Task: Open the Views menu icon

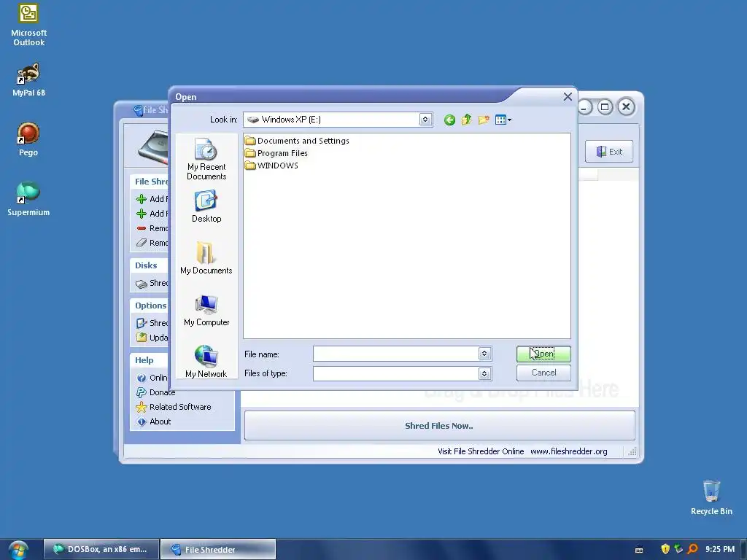Action: tap(503, 120)
